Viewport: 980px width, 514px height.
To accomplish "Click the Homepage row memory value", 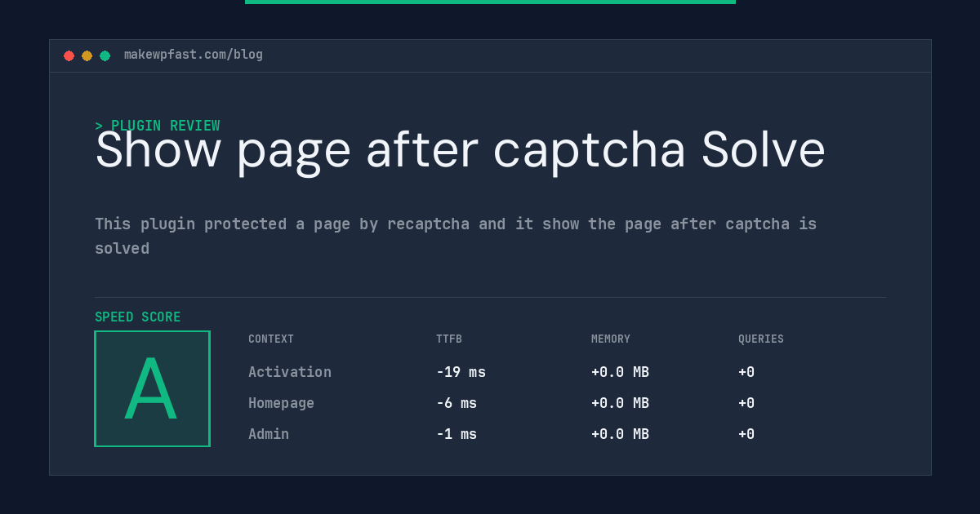I will tap(620, 403).
